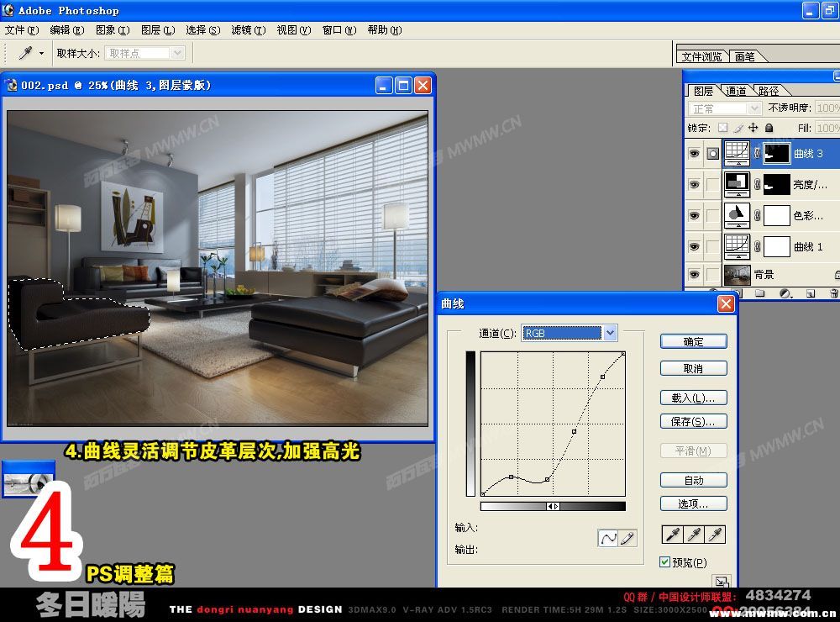Click curves adjustment icon of 曲线 3

point(737,153)
